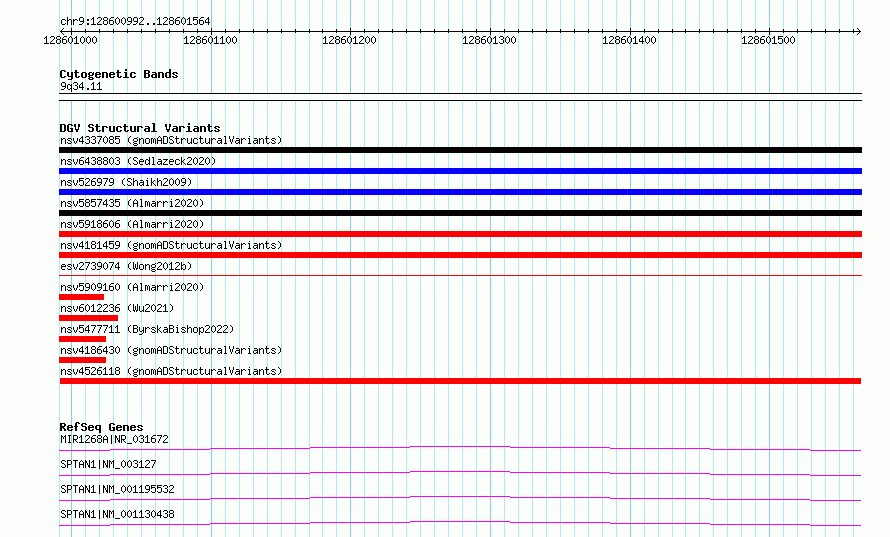
Task: Click the short red bar under nsv4186430
Action: (82, 360)
